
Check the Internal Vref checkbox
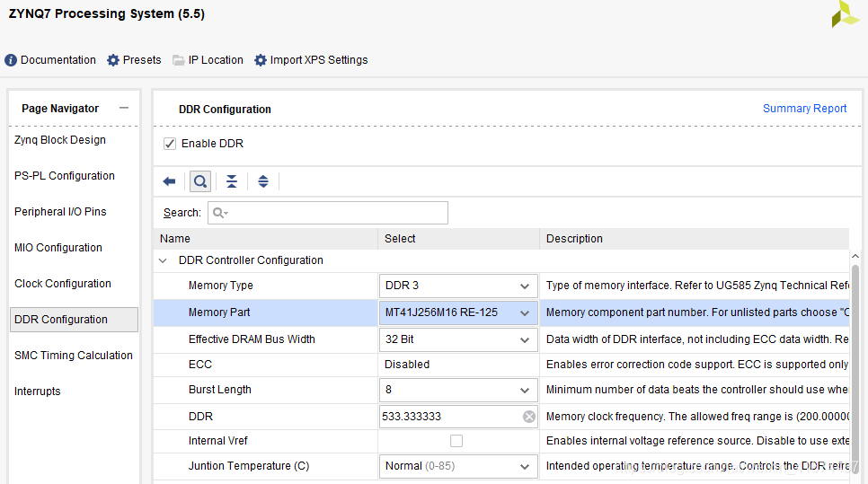click(456, 441)
